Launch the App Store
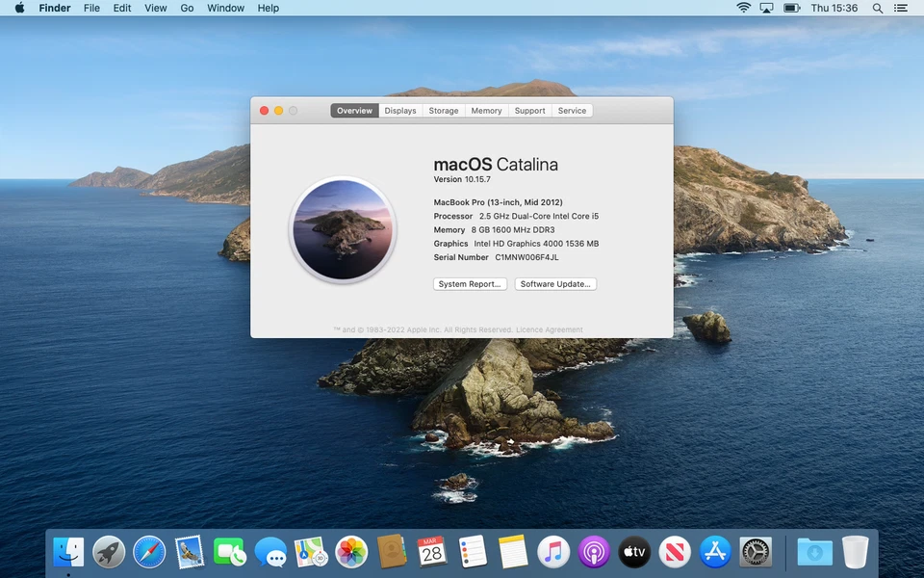 [714, 552]
